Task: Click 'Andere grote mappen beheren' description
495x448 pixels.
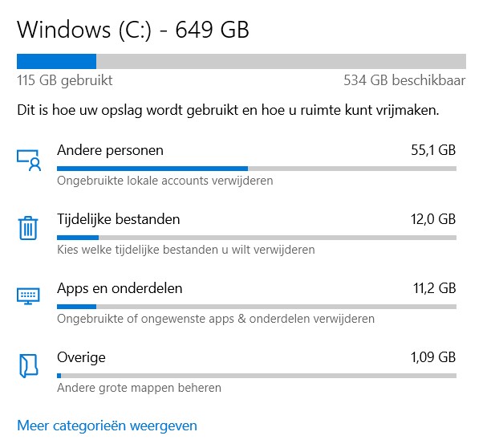Action: pos(139,388)
